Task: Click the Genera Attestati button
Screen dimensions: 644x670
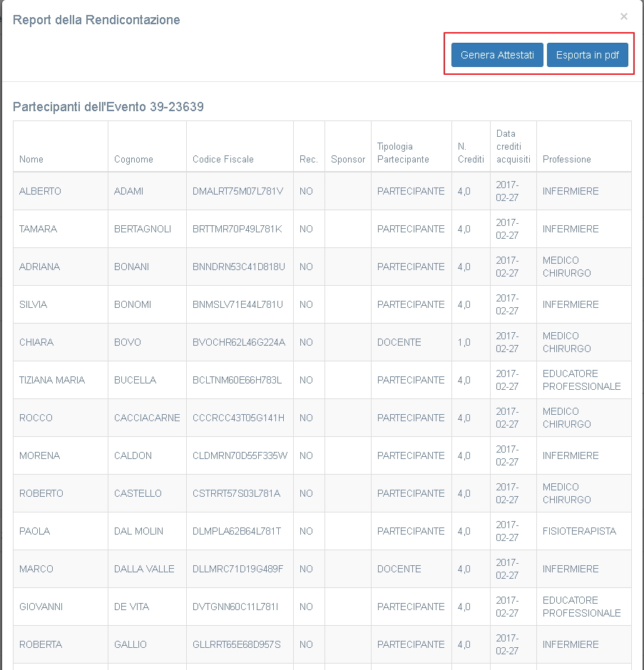Action: point(497,55)
